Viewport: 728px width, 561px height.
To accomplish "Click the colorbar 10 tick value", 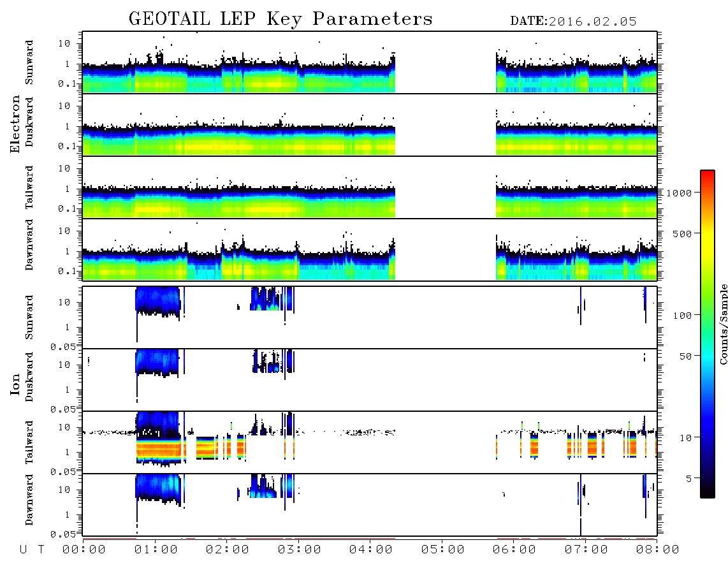I will click(x=686, y=438).
